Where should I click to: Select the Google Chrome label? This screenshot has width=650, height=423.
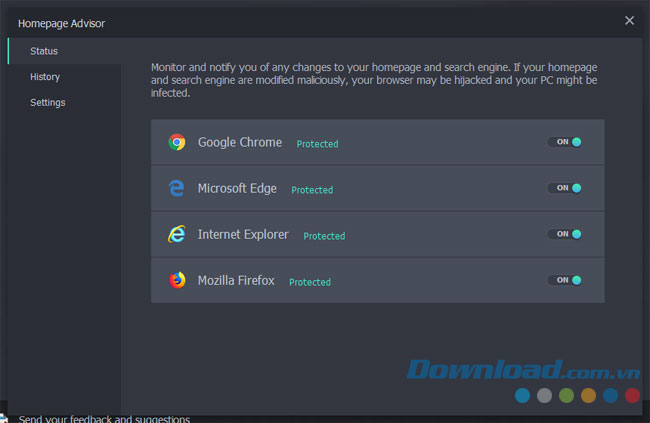(x=240, y=142)
